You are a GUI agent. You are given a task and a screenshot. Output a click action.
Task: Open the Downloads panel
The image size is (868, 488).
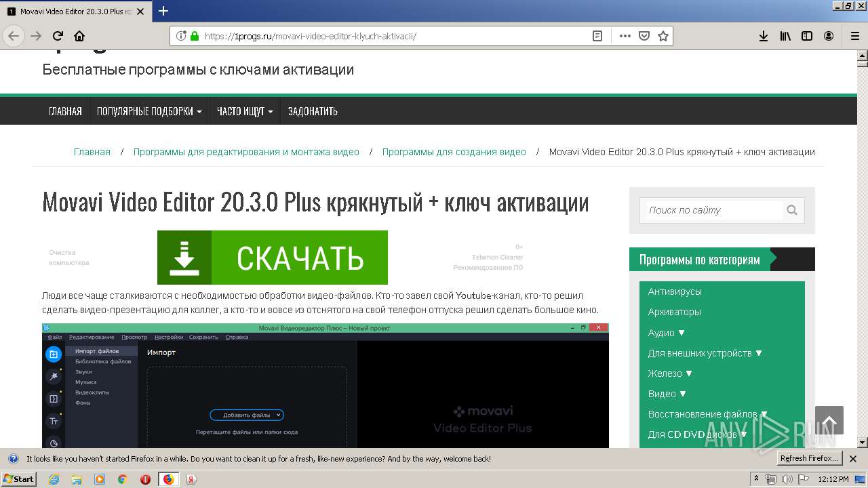tap(764, 36)
